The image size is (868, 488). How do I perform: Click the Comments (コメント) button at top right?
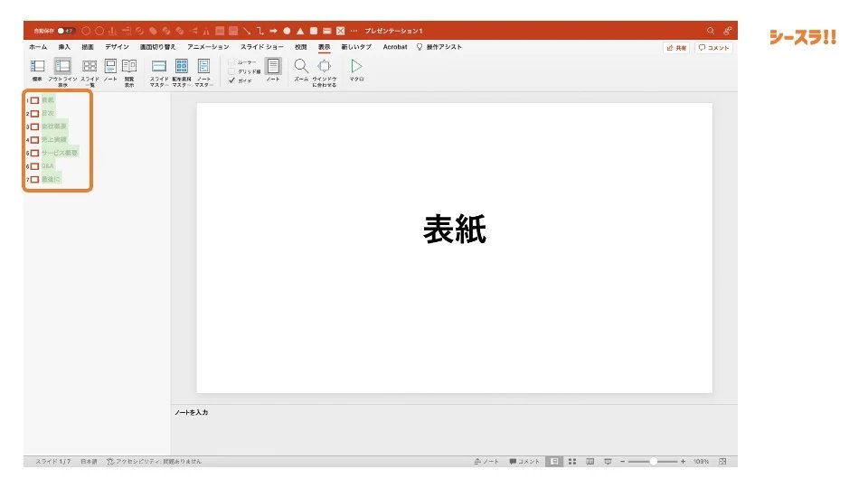point(714,48)
